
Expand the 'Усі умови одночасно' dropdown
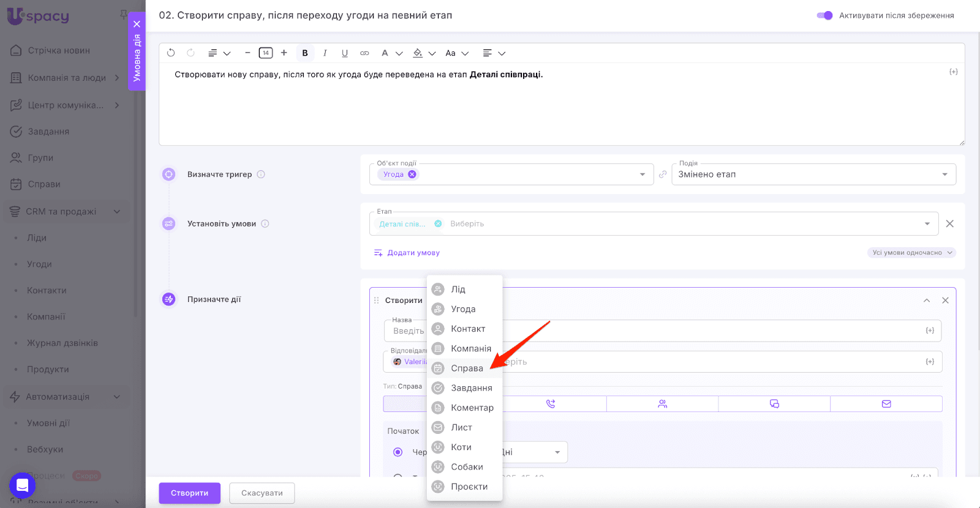(911, 253)
